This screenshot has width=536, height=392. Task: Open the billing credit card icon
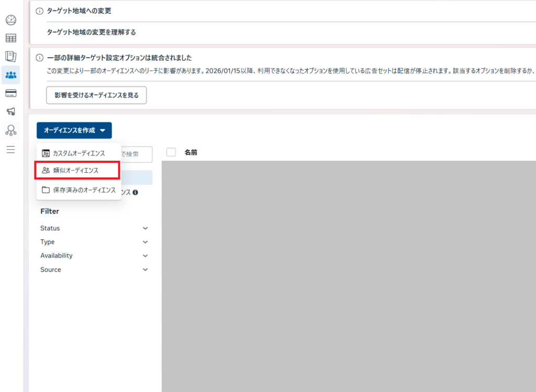[11, 93]
